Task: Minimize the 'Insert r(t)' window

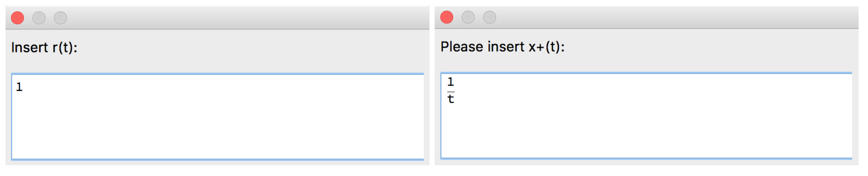Action: pos(39,18)
